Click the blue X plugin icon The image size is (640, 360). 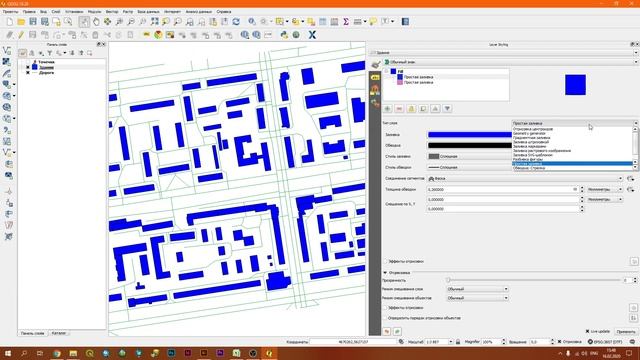[312, 35]
